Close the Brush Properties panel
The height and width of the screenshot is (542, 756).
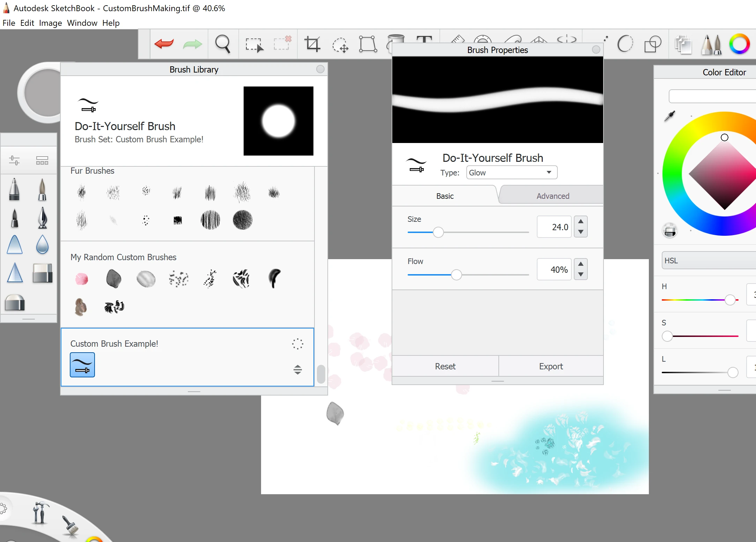pyautogui.click(x=596, y=50)
